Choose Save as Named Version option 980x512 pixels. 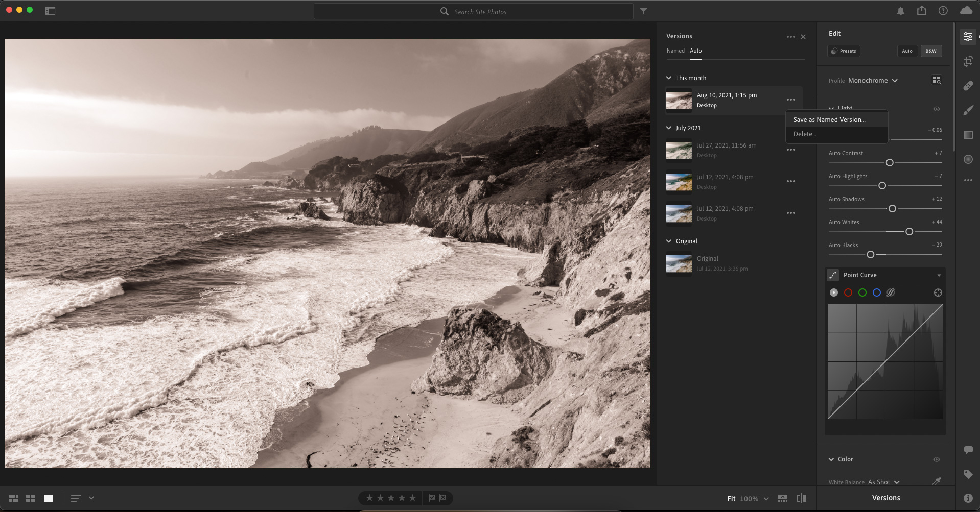829,120
